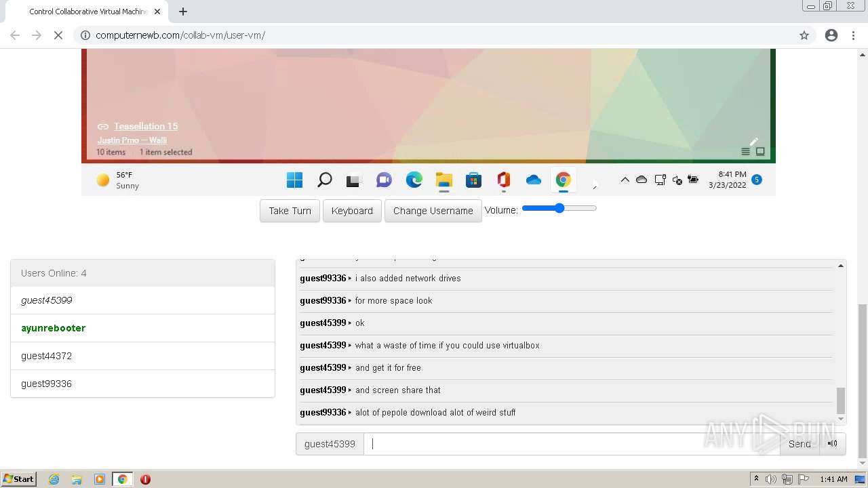Viewport: 868px width, 488px height.
Task: Launch Internet Explorer from host taskbar
Action: click(54, 479)
